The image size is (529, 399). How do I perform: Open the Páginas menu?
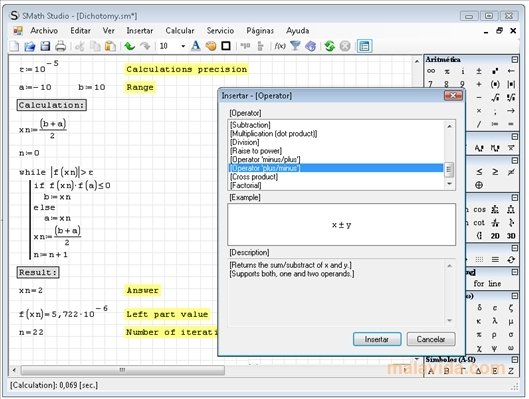point(260,30)
